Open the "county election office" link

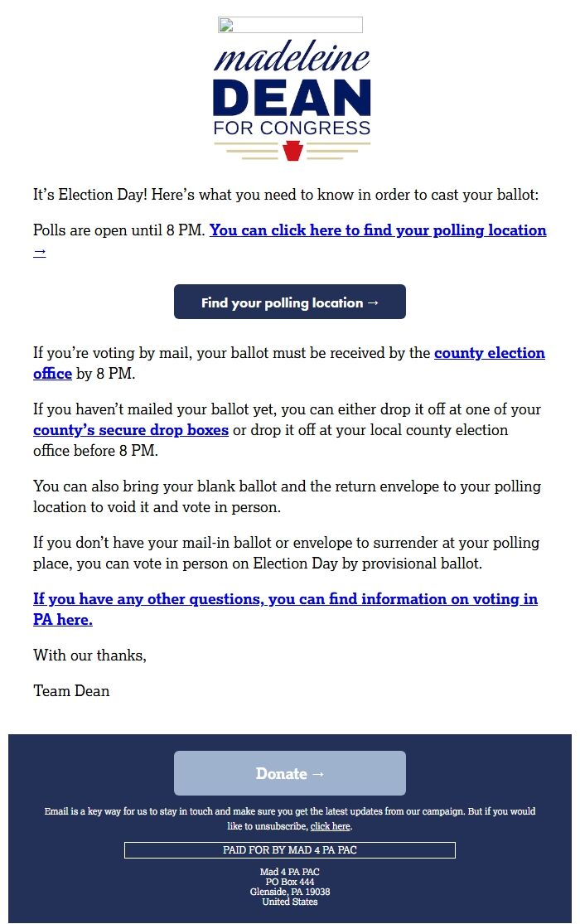click(x=490, y=352)
